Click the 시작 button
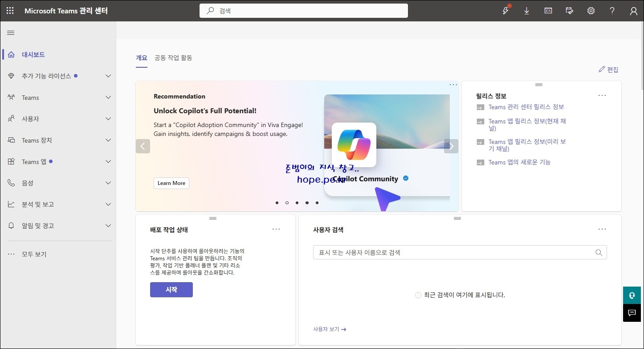The image size is (644, 349). pos(171,290)
